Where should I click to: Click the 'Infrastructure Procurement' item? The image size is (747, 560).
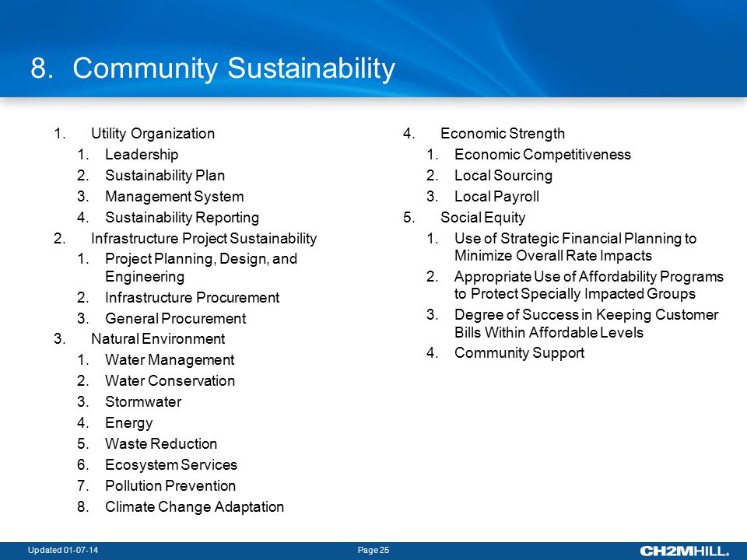point(192,298)
